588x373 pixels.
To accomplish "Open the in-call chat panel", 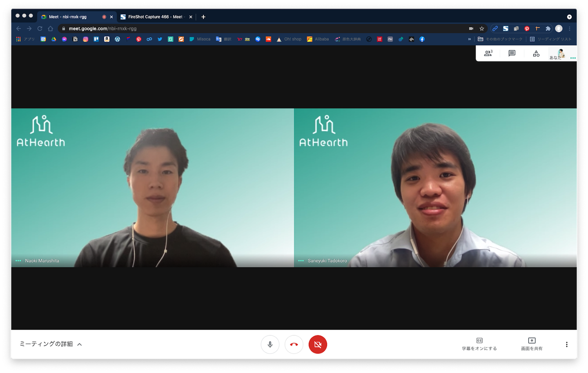I will click(x=512, y=53).
